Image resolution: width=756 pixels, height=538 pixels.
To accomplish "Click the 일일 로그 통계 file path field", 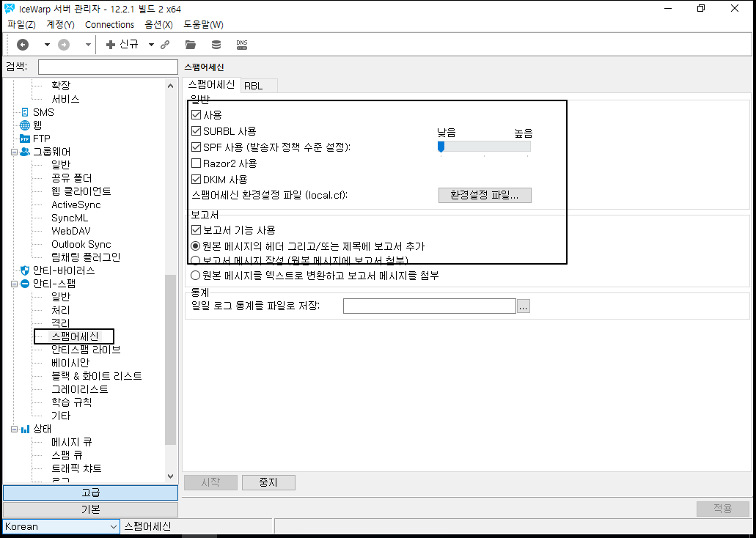I will 430,306.
